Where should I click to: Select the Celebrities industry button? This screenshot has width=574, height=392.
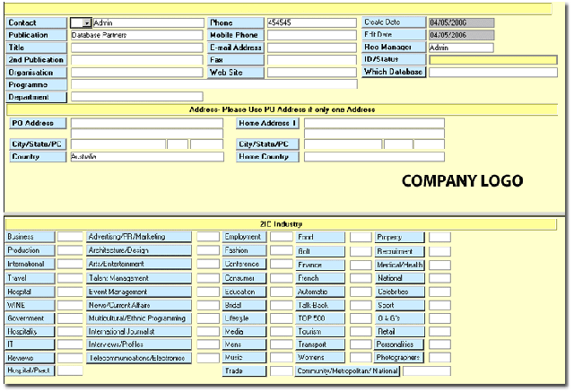point(400,292)
